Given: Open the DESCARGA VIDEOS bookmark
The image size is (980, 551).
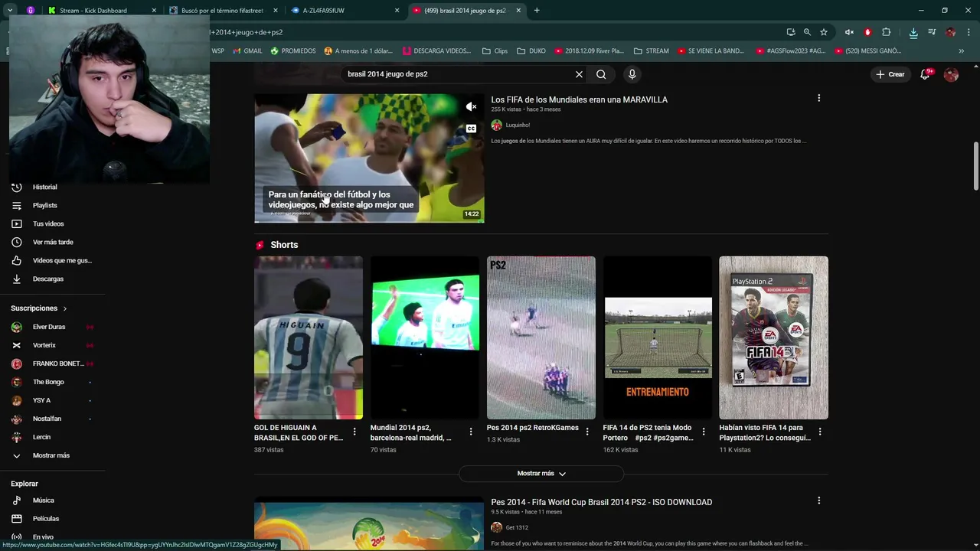Looking at the screenshot, I should [x=436, y=51].
